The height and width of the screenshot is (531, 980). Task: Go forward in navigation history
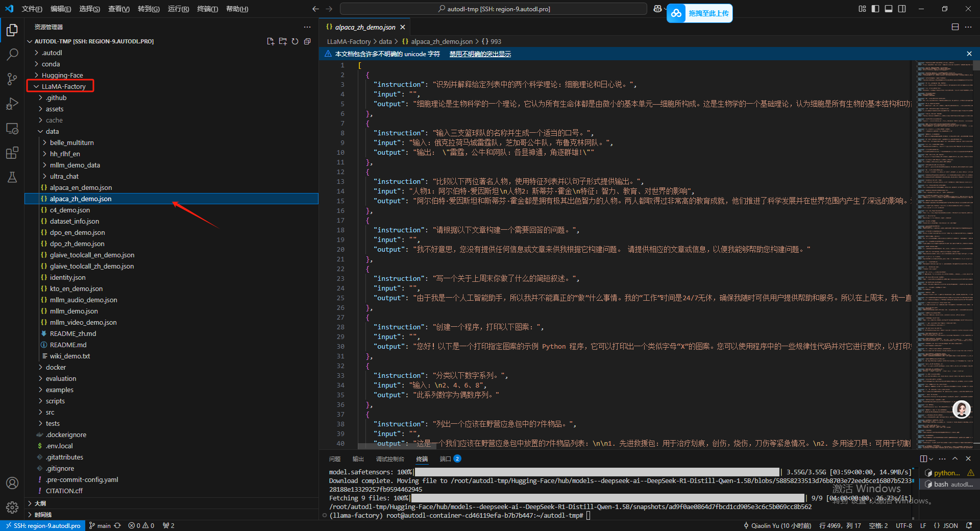[x=329, y=9]
